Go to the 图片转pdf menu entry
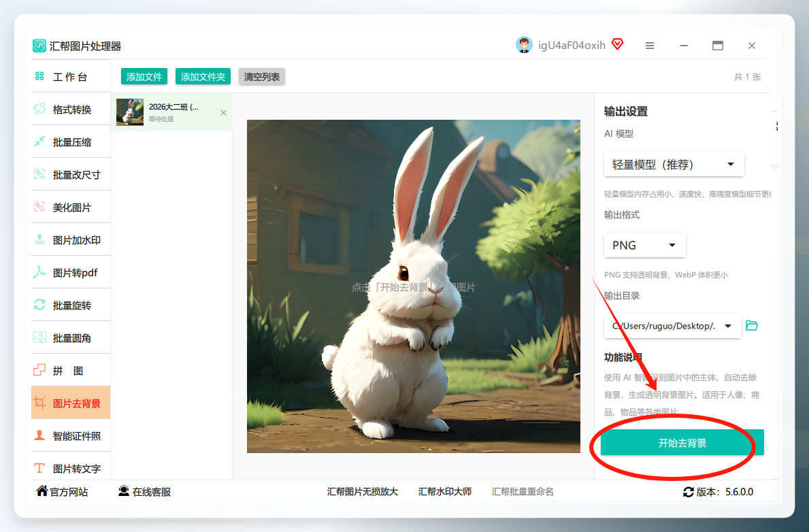Image resolution: width=809 pixels, height=532 pixels. pyautogui.click(x=71, y=272)
